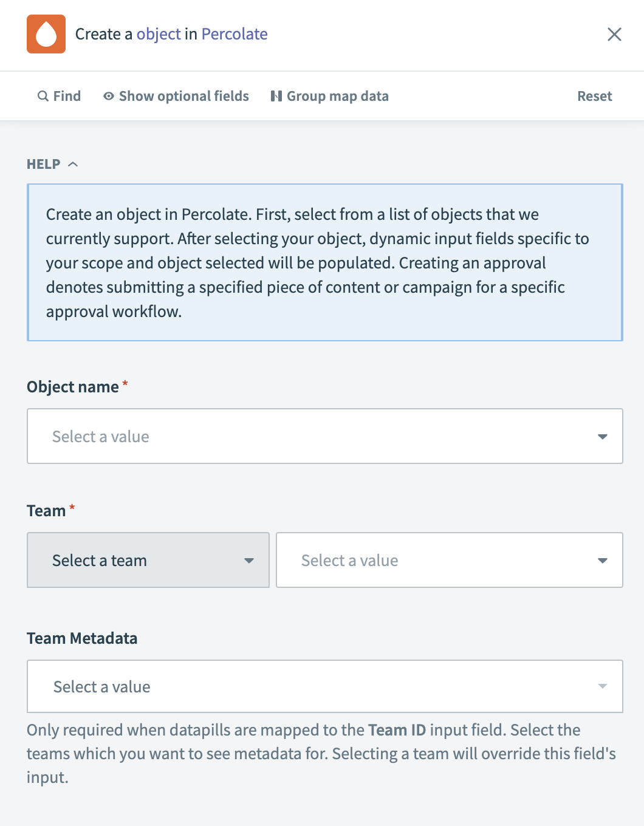This screenshot has width=644, height=826.
Task: Open the Select a team dropdown
Action: coord(148,560)
